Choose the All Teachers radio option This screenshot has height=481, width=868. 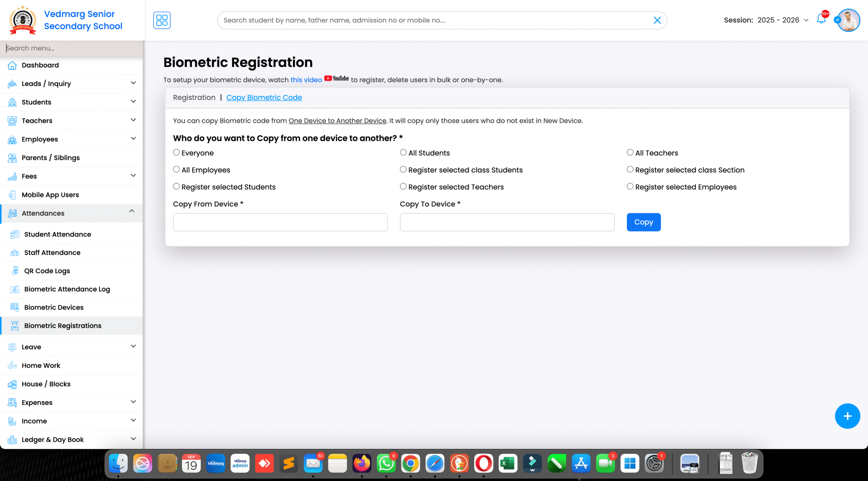click(x=630, y=153)
